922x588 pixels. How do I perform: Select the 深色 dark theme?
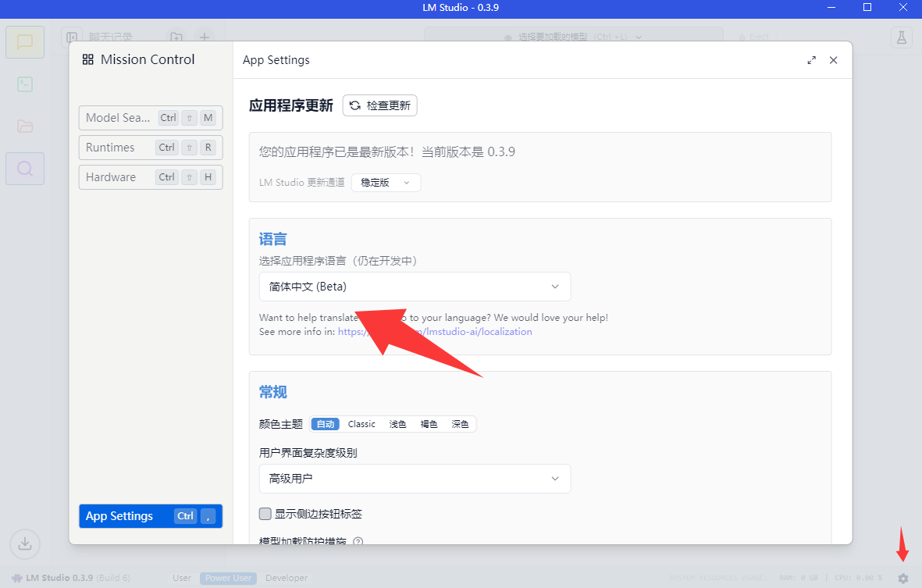click(x=460, y=424)
